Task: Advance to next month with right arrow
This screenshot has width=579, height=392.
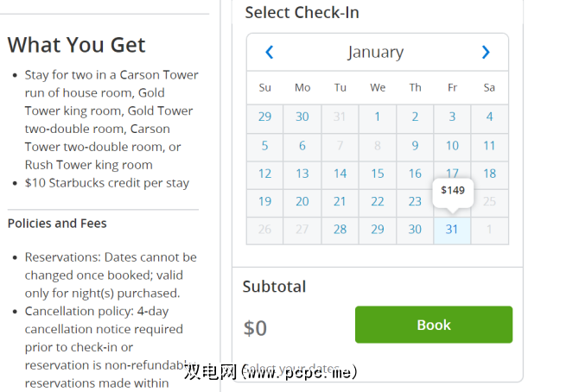Action: (x=486, y=52)
